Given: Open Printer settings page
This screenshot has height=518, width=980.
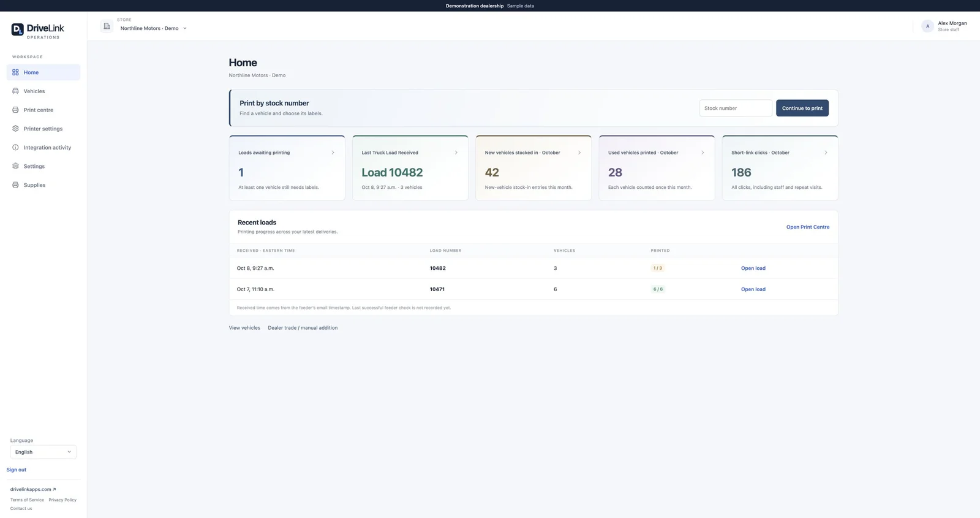Looking at the screenshot, I should coord(43,129).
